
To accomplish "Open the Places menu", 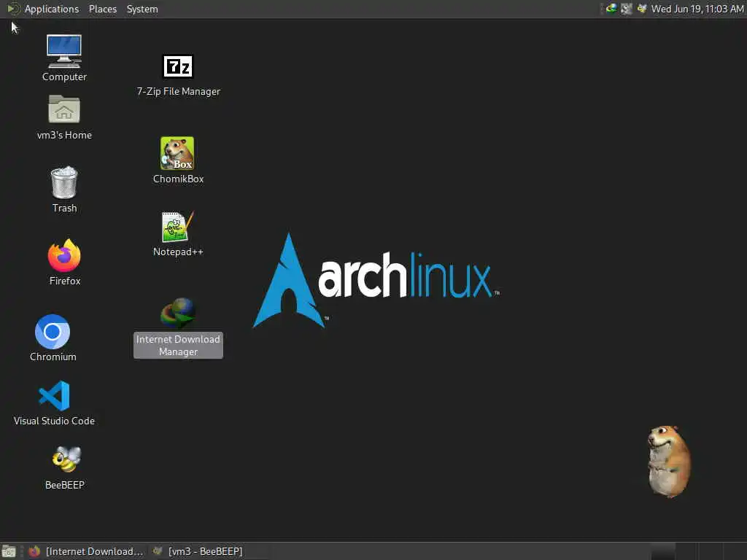I will 103,9.
